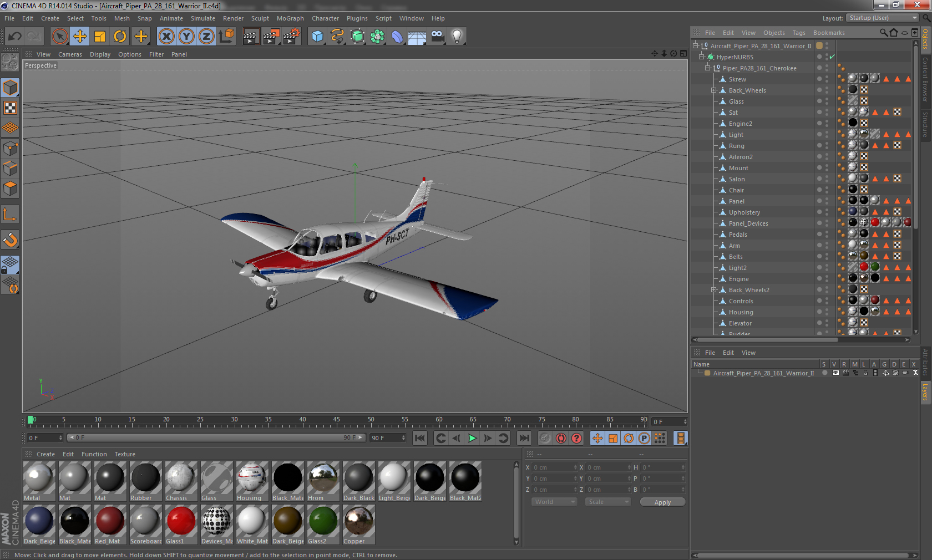The image size is (932, 560).
Task: Open the Layout Startup dropdown
Action: [883, 18]
